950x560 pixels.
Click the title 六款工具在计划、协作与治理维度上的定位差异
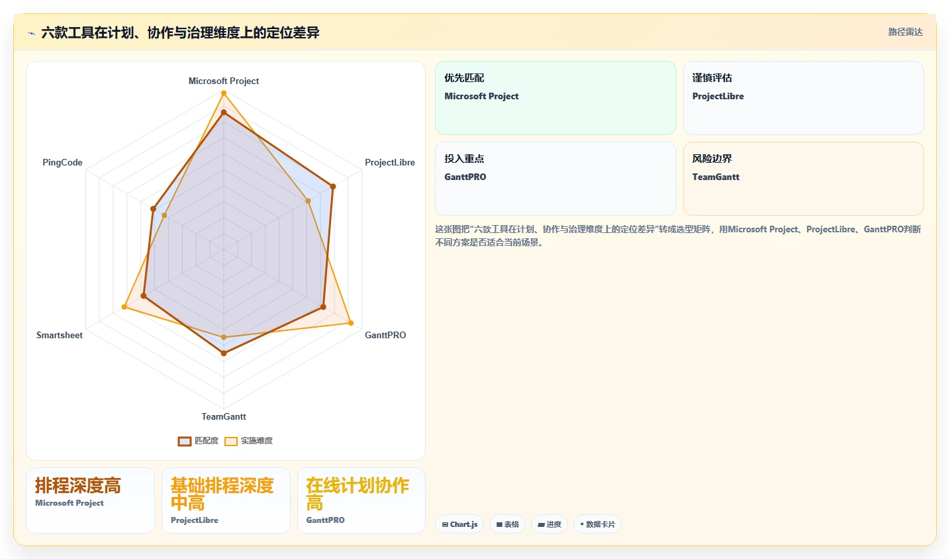(180, 32)
